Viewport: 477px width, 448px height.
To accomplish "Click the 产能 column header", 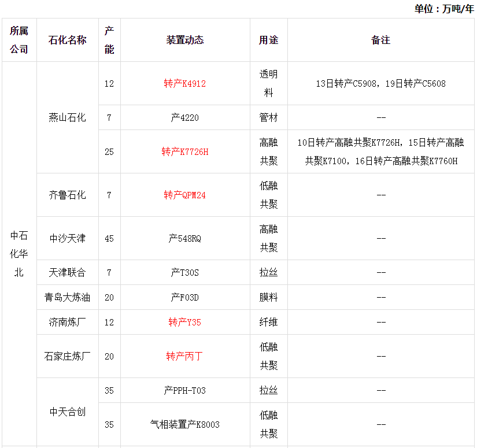I will (x=109, y=40).
